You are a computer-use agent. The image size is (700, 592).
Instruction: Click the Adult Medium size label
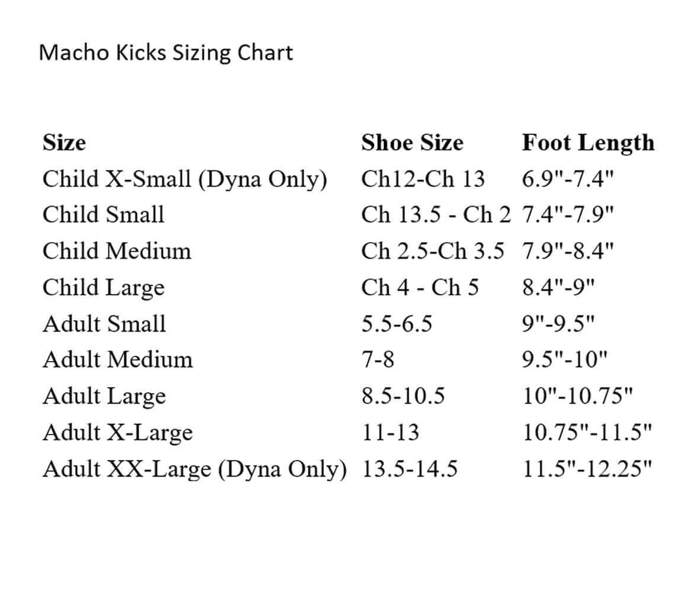(117, 360)
